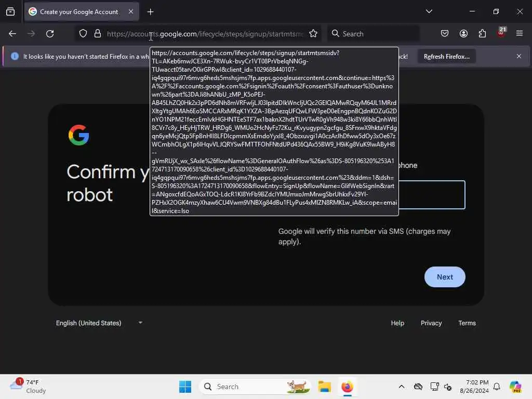
Task: Open the Terms link
Action: click(x=467, y=323)
